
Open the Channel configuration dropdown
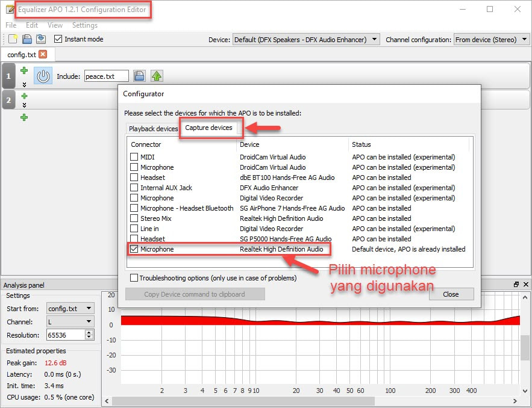tap(491, 40)
